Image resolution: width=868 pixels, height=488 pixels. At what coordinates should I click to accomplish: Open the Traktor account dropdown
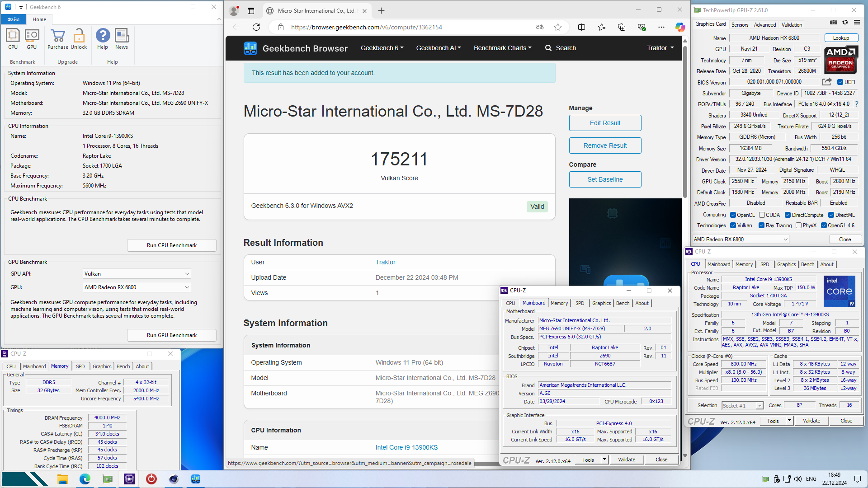pyautogui.click(x=660, y=48)
